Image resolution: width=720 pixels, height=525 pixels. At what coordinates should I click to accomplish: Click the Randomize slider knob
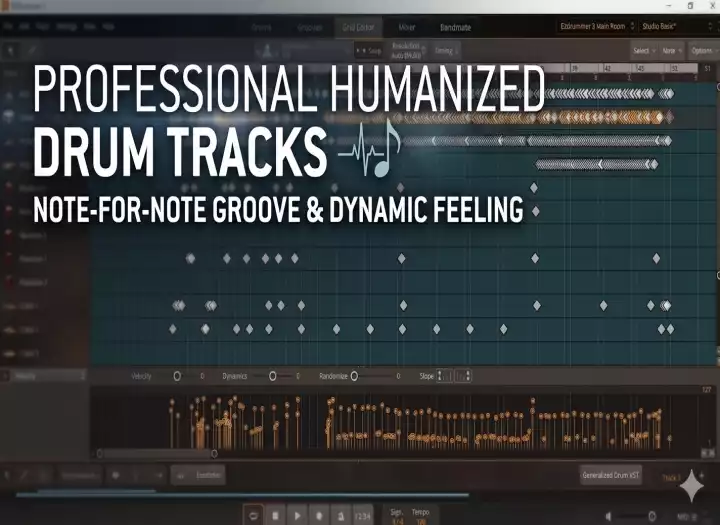[354, 376]
